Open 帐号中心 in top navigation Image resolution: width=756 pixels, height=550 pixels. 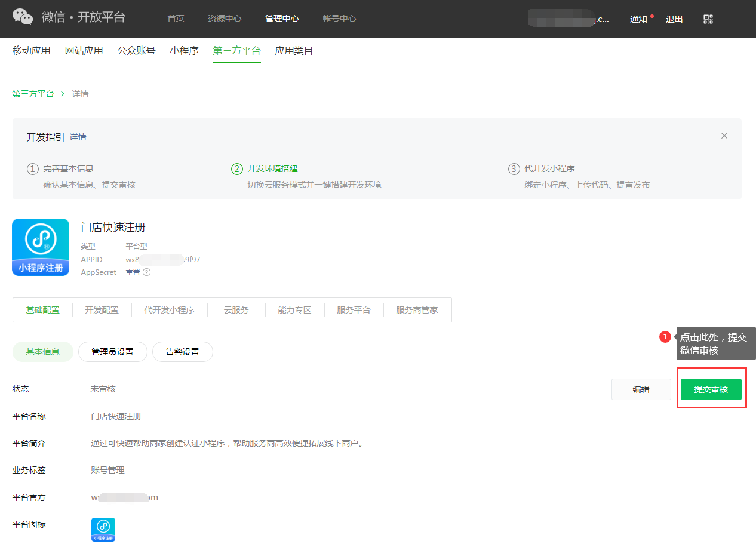click(x=339, y=19)
